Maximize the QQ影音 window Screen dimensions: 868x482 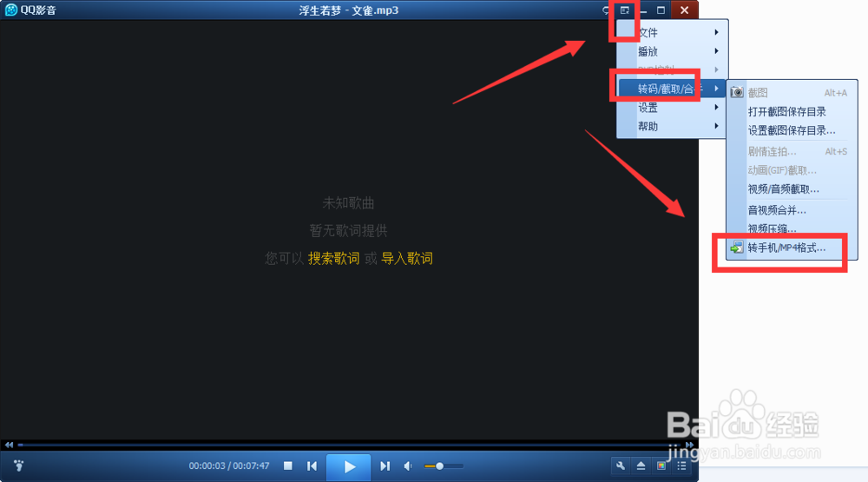661,10
